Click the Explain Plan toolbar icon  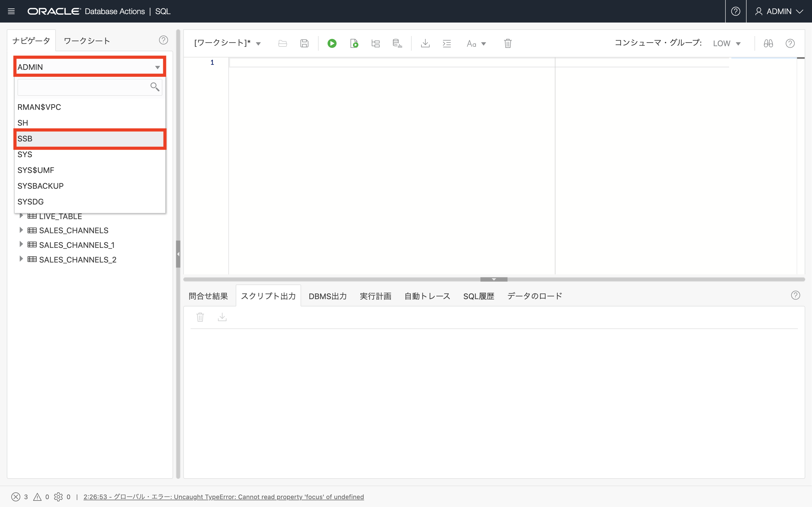click(376, 43)
